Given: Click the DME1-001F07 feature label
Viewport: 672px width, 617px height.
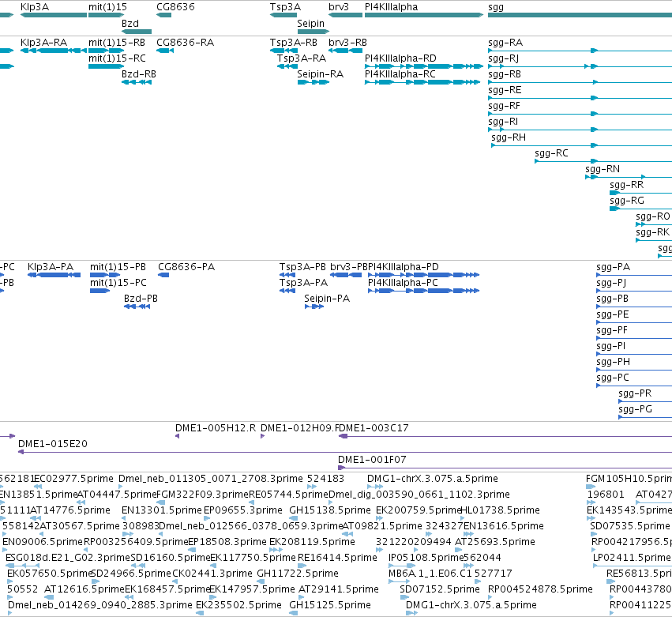Looking at the screenshot, I should [372, 460].
